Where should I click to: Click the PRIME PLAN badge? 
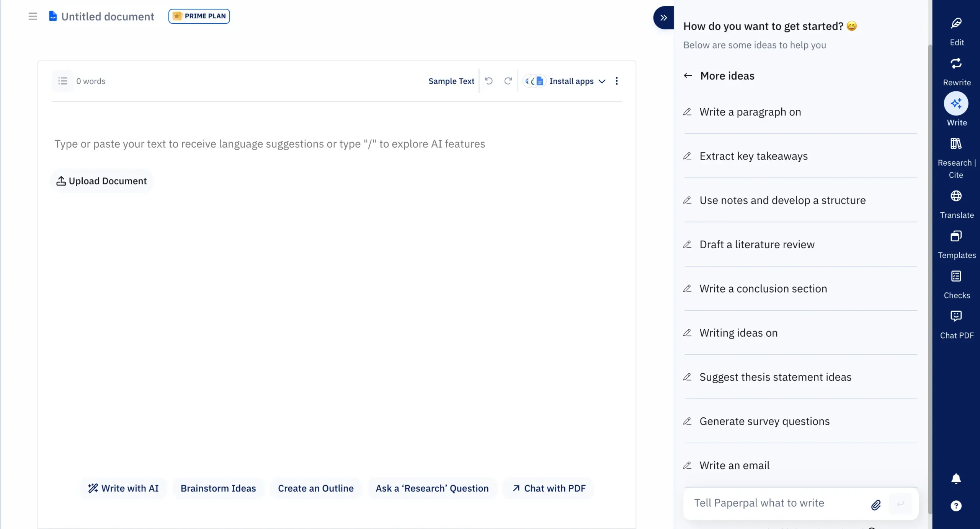(199, 16)
